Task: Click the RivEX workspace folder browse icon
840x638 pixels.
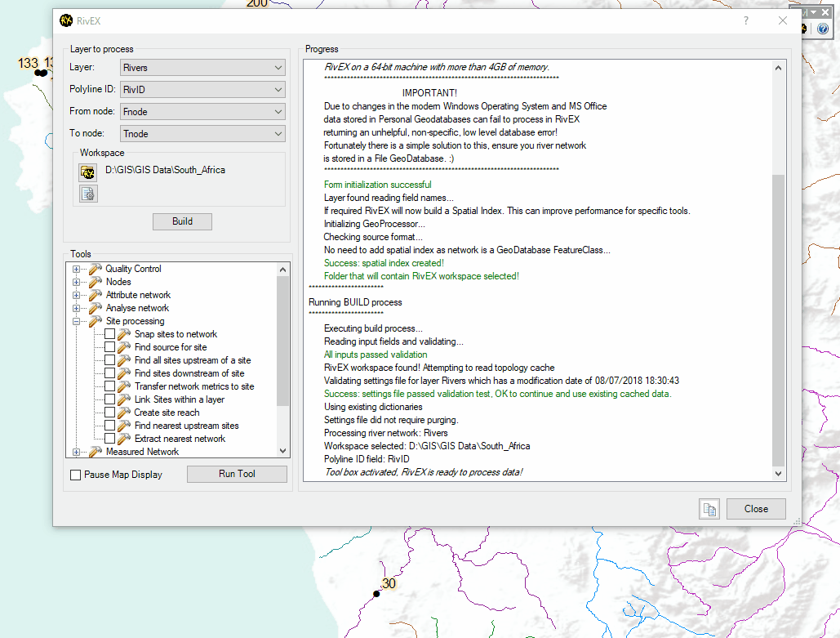Action: click(88, 172)
